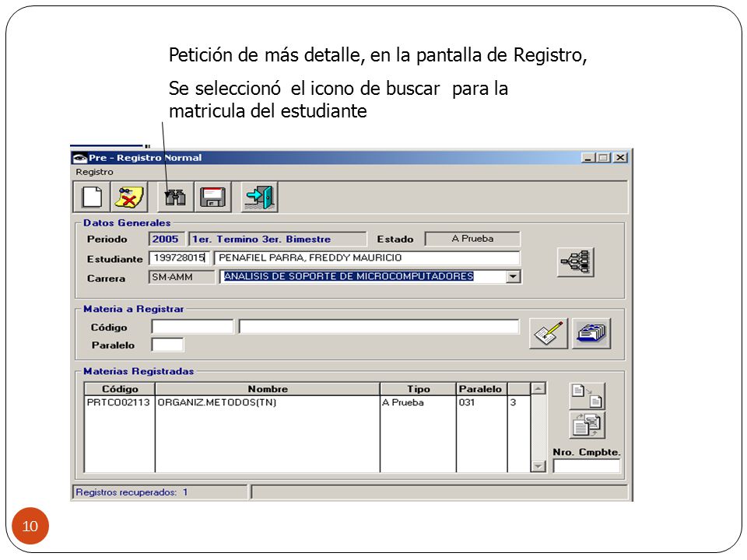This screenshot has height=560, width=747.
Task: Click the materia name field beside Código
Action: [x=379, y=327]
